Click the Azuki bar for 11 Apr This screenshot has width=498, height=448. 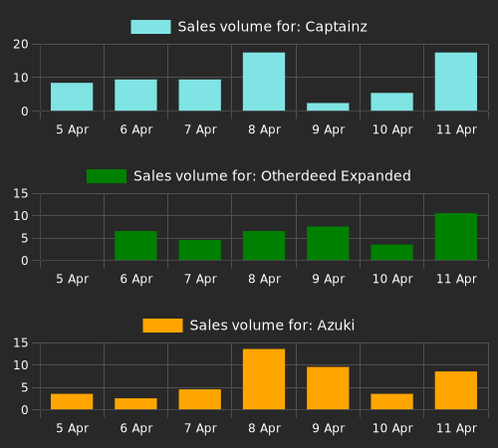coord(456,390)
